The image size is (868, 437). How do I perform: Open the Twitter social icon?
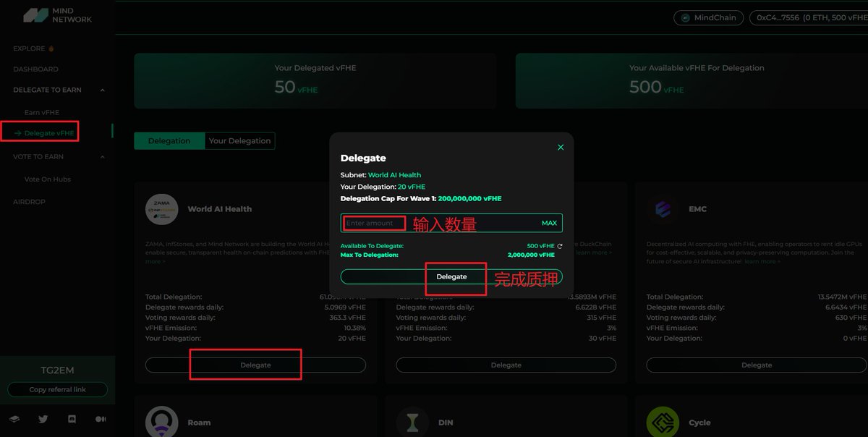click(43, 419)
